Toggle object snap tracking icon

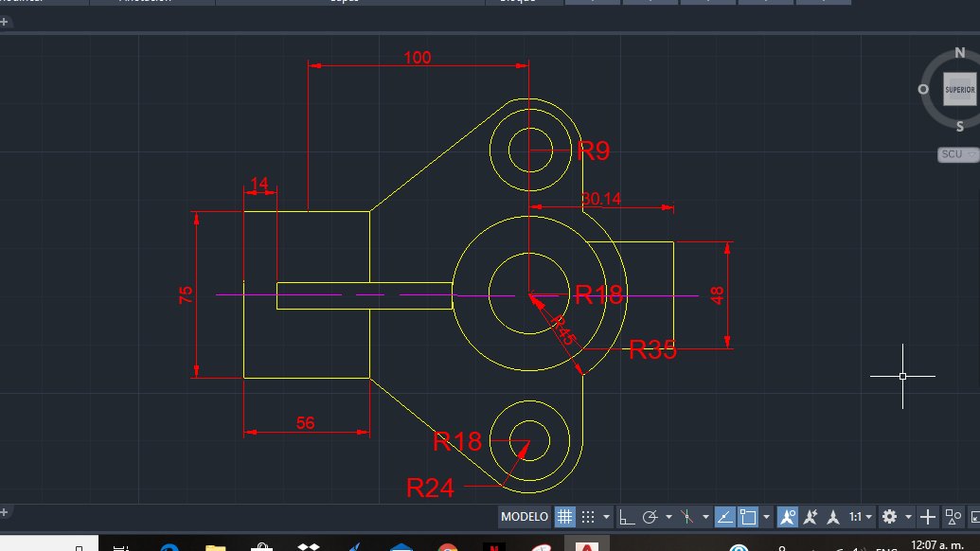pos(724,517)
